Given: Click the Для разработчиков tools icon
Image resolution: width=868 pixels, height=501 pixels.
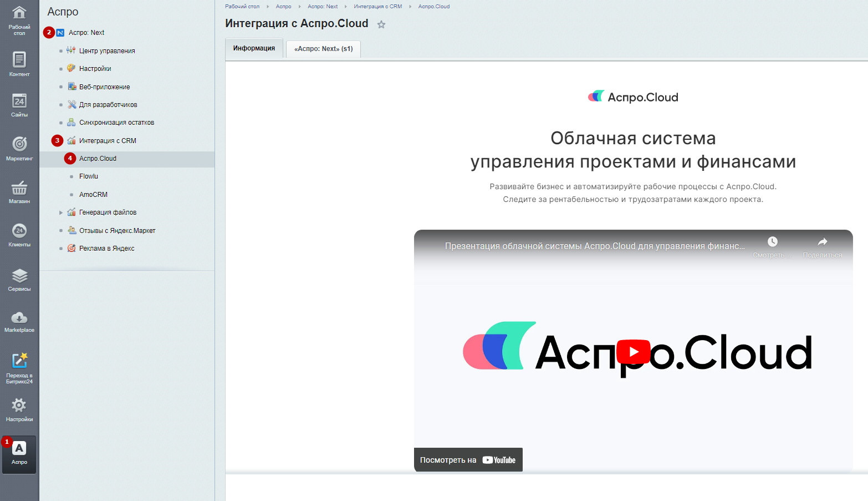Looking at the screenshot, I should coord(72,104).
